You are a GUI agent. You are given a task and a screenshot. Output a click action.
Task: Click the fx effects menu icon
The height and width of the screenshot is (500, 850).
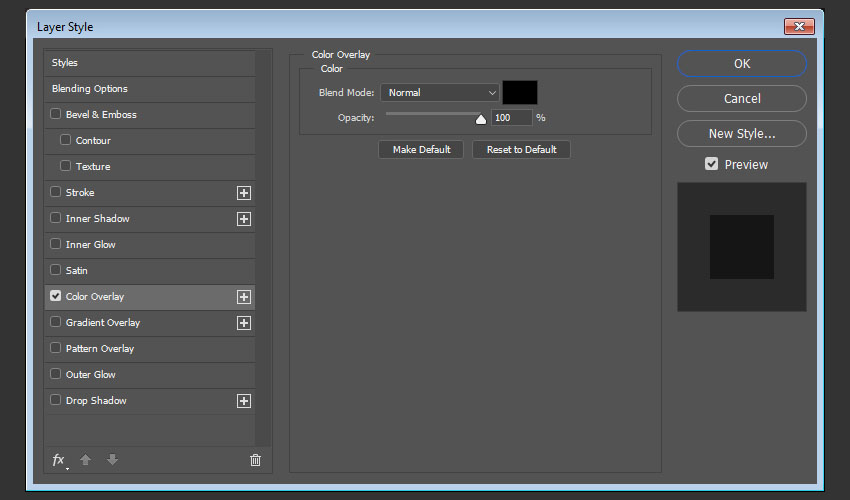click(58, 460)
